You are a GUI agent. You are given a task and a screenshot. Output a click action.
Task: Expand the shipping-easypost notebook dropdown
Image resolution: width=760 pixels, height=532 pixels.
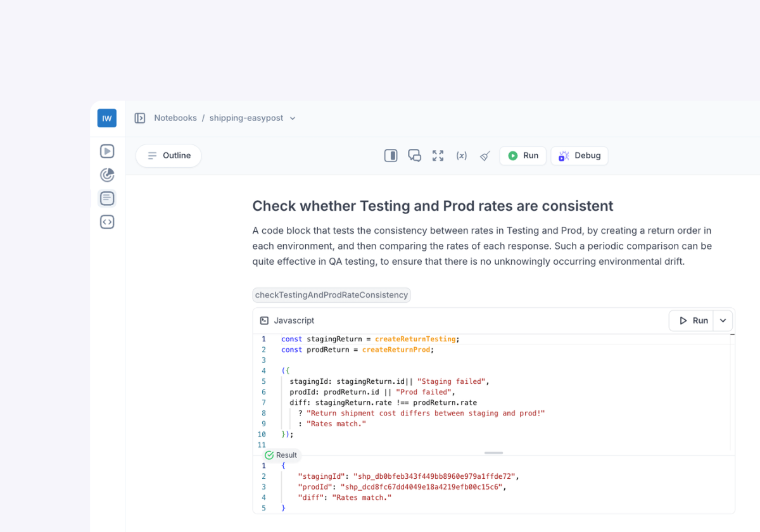click(x=293, y=118)
